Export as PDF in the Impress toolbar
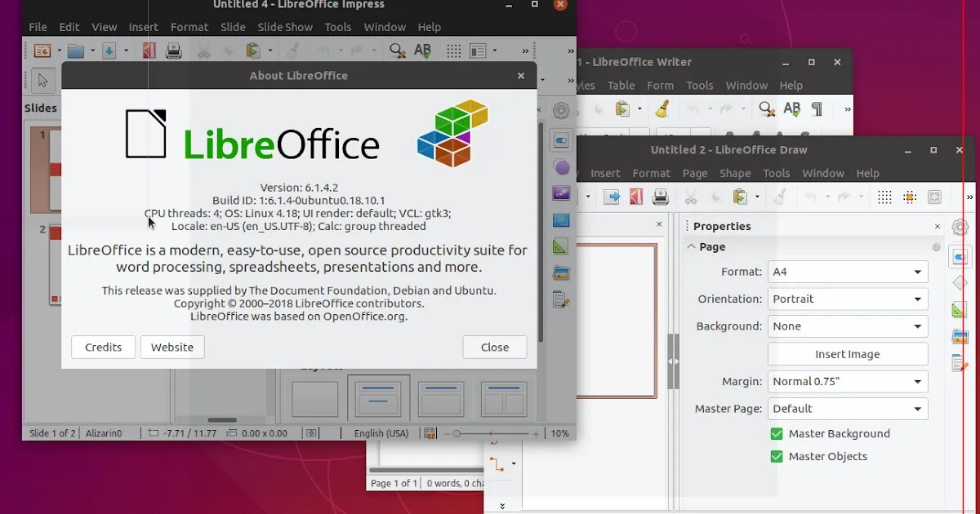Screen dimensions: 980x514 point(149,51)
